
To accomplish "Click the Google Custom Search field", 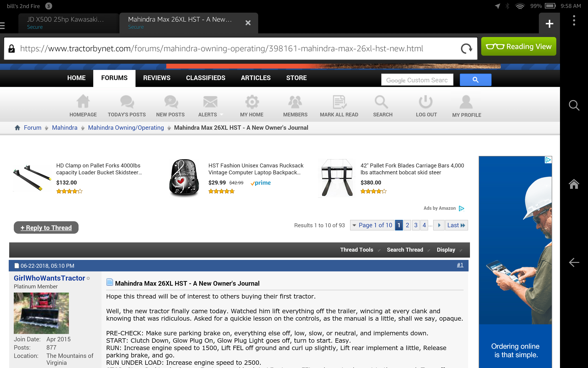I will (x=417, y=80).
